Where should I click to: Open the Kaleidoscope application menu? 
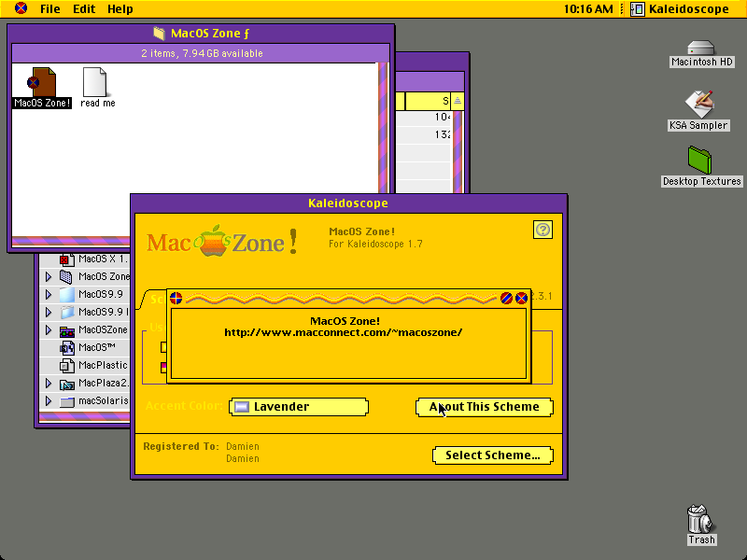(x=681, y=9)
